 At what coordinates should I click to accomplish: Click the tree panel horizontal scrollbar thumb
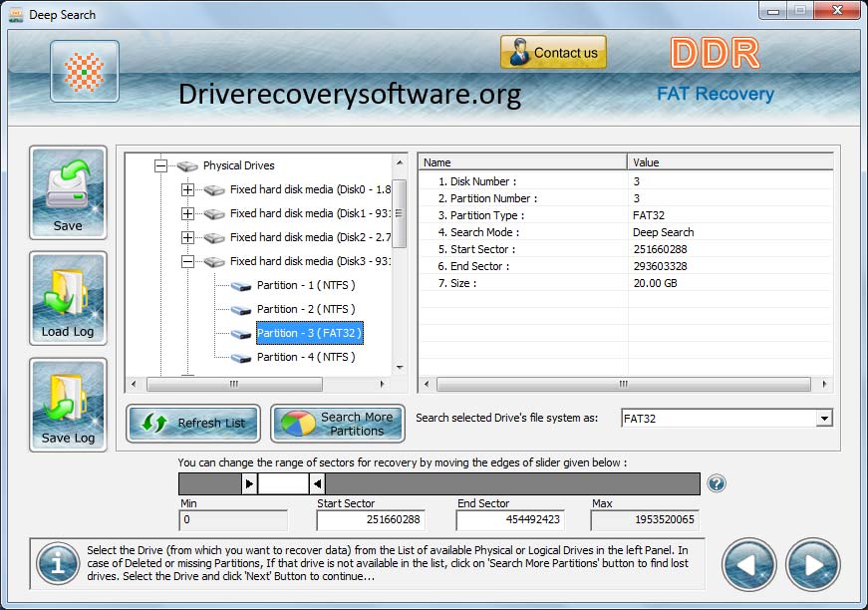234,384
